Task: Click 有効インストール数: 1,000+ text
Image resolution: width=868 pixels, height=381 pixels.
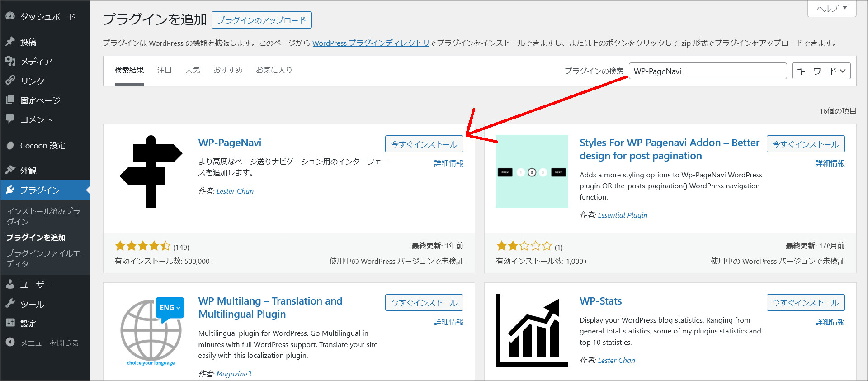Action: tap(542, 261)
